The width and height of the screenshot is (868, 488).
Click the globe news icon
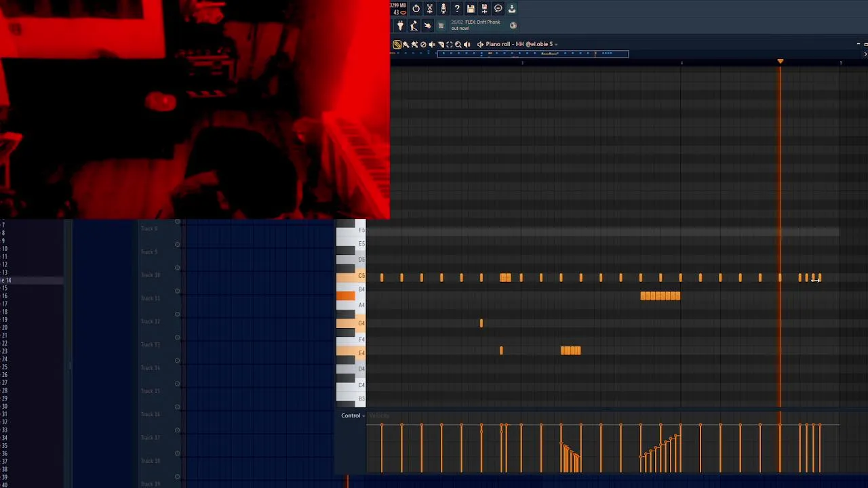click(x=513, y=25)
